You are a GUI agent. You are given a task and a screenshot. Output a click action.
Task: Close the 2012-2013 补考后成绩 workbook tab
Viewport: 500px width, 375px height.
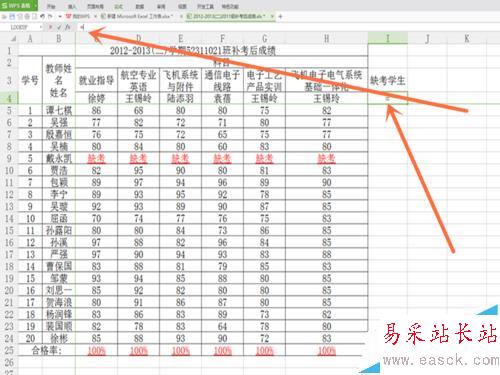click(272, 16)
